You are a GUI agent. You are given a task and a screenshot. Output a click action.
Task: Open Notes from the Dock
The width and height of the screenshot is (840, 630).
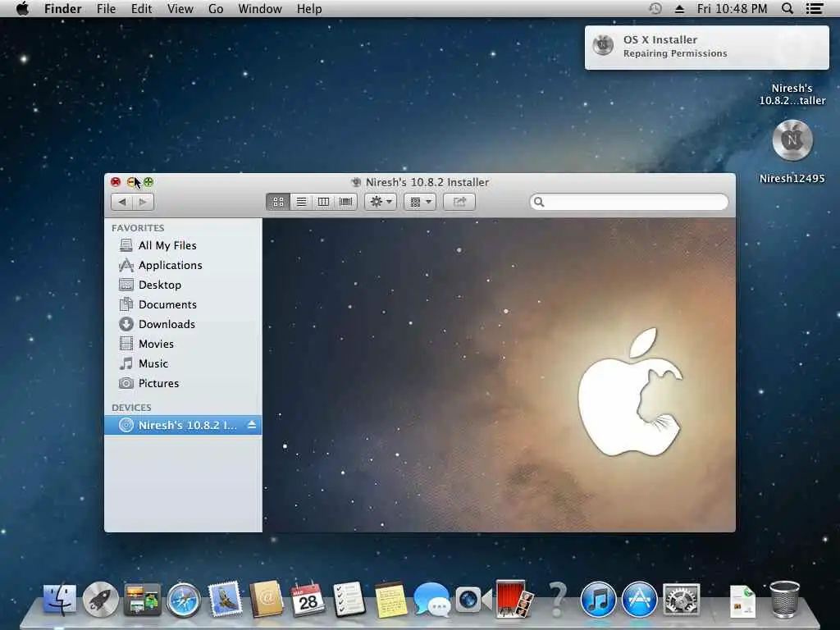390,600
